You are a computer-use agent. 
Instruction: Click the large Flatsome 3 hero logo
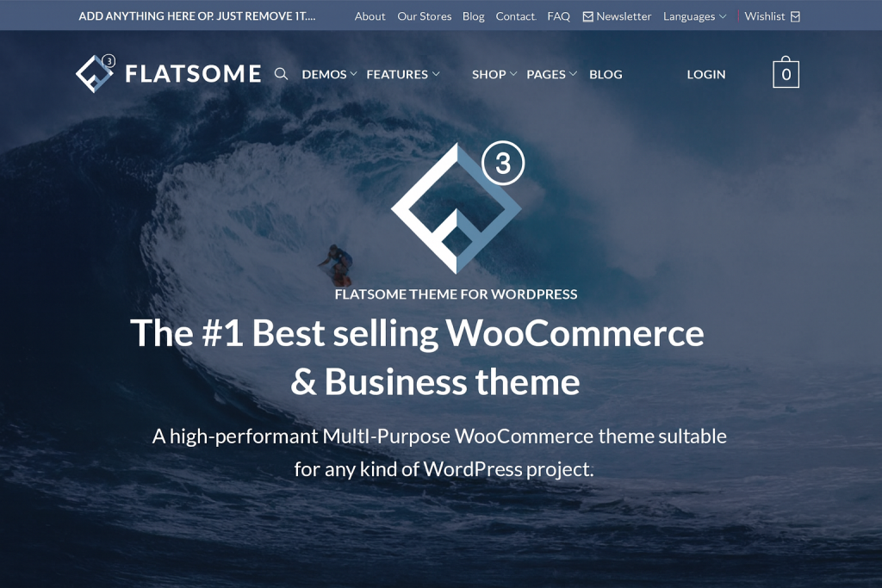tap(457, 207)
